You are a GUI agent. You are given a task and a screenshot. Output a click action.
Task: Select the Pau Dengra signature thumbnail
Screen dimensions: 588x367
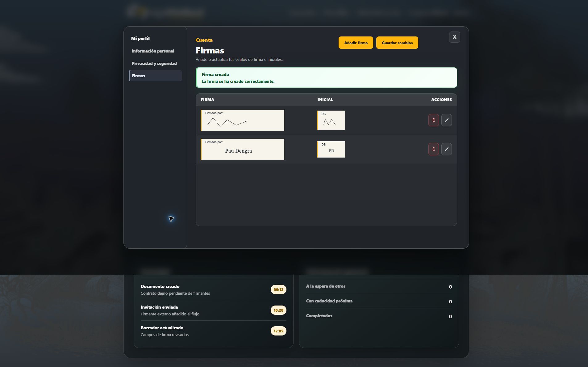(243, 149)
